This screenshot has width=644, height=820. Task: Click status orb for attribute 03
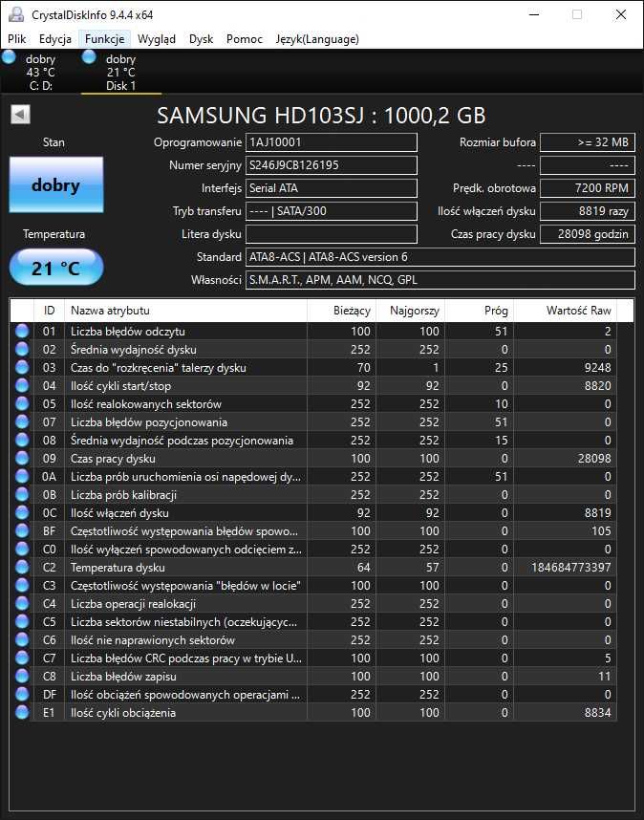22,368
